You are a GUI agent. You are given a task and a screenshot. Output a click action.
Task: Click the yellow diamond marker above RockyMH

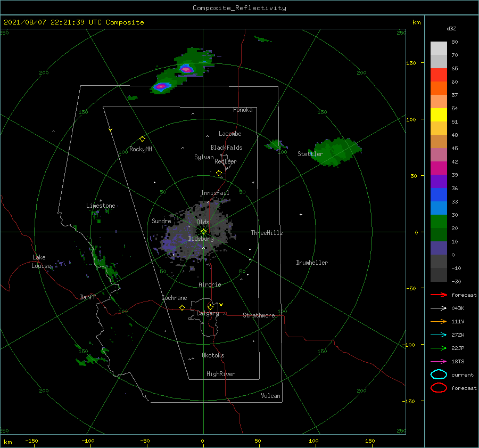[x=142, y=139]
